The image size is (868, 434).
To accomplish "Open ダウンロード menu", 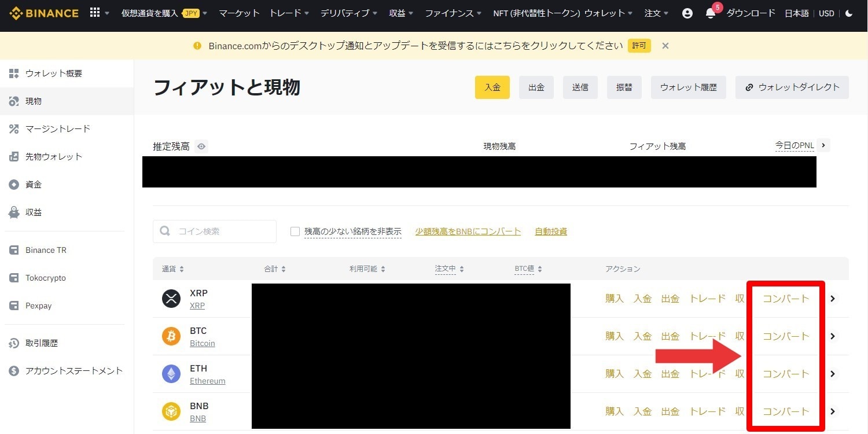I will 751,13.
